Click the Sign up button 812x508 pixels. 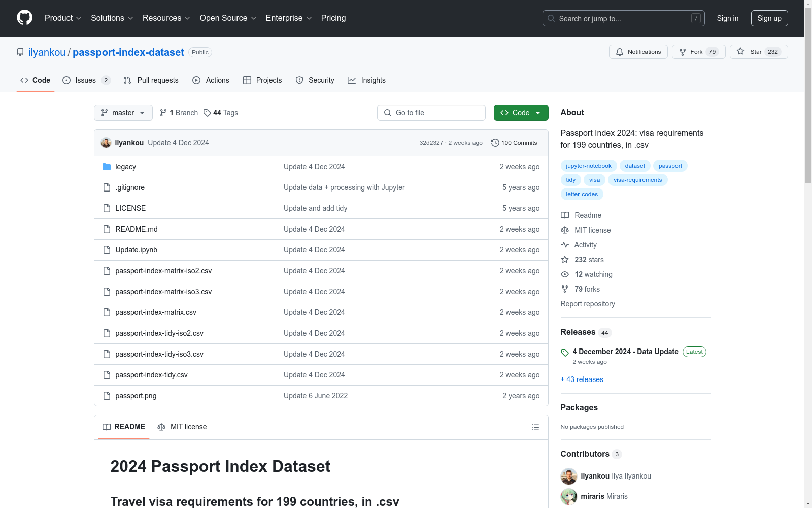769,18
